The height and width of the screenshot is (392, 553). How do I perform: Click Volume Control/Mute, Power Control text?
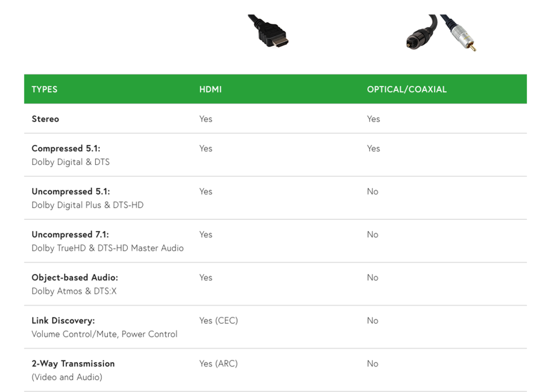coord(104,334)
